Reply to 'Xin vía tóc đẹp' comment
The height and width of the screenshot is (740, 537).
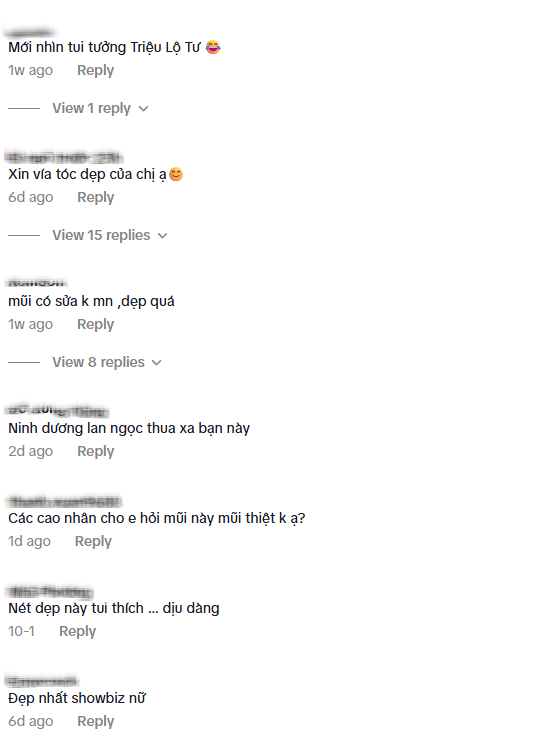(95, 197)
